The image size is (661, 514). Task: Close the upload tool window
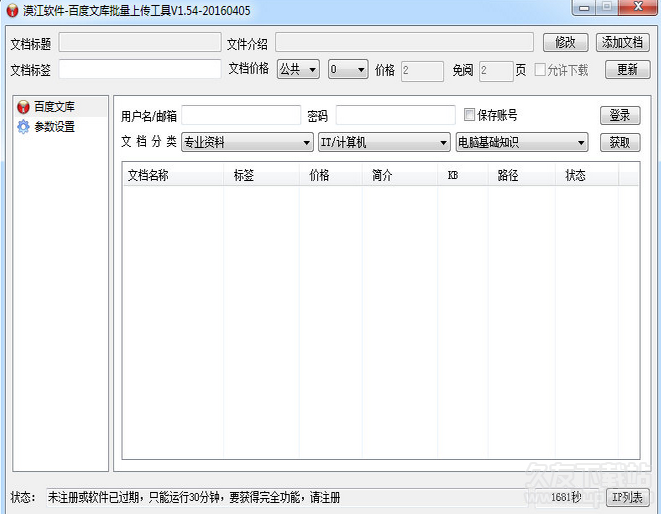(x=638, y=8)
